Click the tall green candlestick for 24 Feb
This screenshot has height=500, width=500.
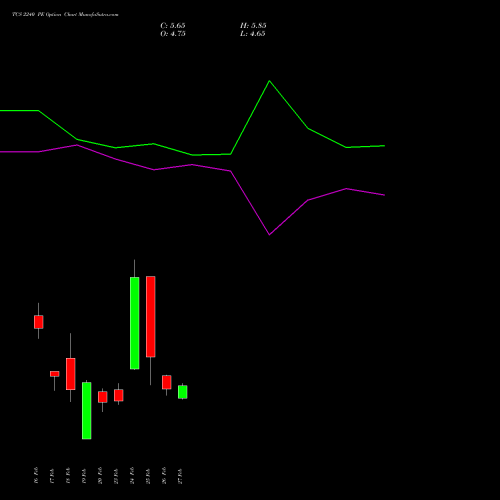point(135,323)
